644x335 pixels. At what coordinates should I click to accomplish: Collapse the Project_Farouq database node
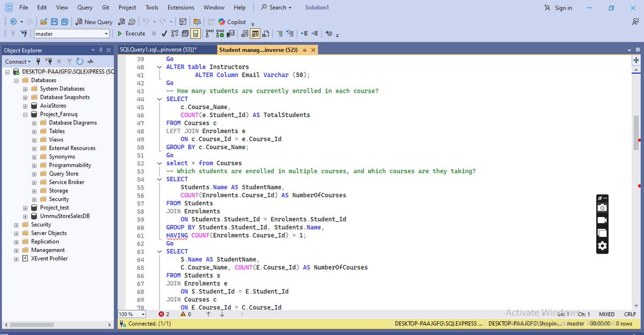25,114
